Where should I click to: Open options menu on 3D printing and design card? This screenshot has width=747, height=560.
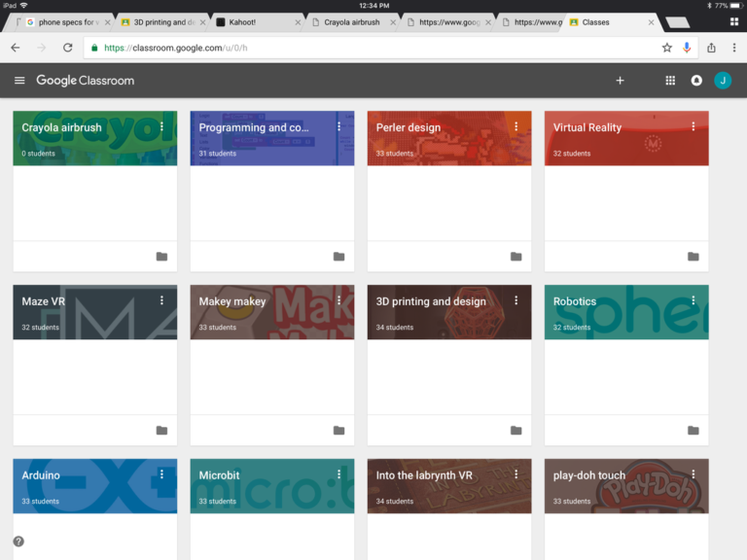(x=516, y=300)
